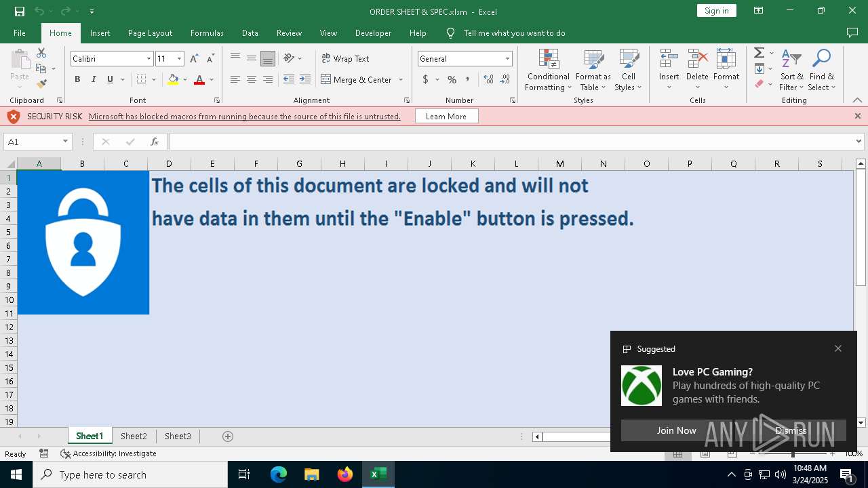Open Format as Table gallery
This screenshot has height=488, width=868.
(593, 70)
